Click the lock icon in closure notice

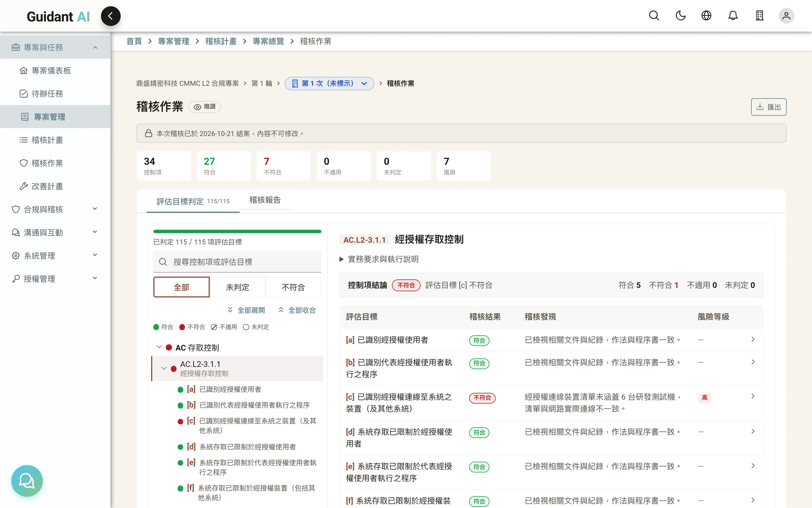click(148, 133)
